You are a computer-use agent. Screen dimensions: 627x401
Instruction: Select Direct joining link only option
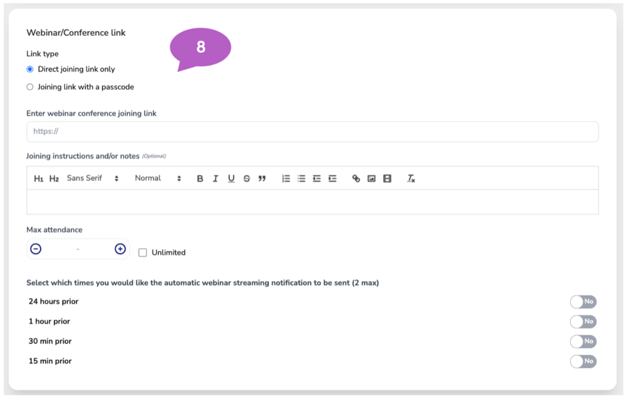pos(30,69)
